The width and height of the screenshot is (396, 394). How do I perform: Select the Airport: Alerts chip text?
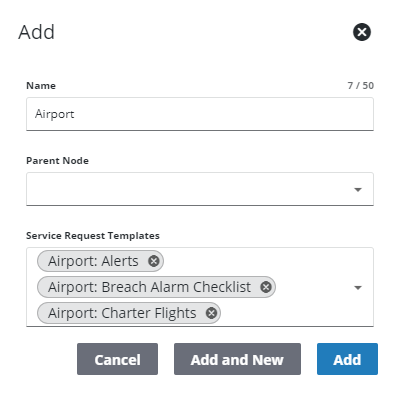coord(93,261)
